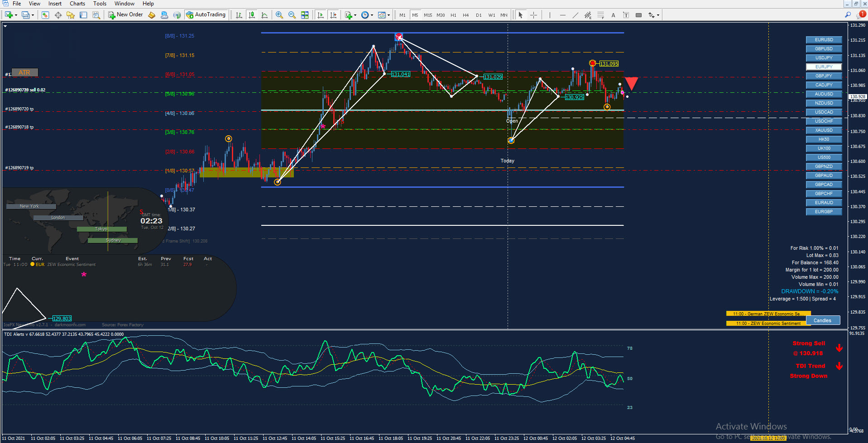Toggle the chart shift button
868x443 pixels.
tap(334, 15)
